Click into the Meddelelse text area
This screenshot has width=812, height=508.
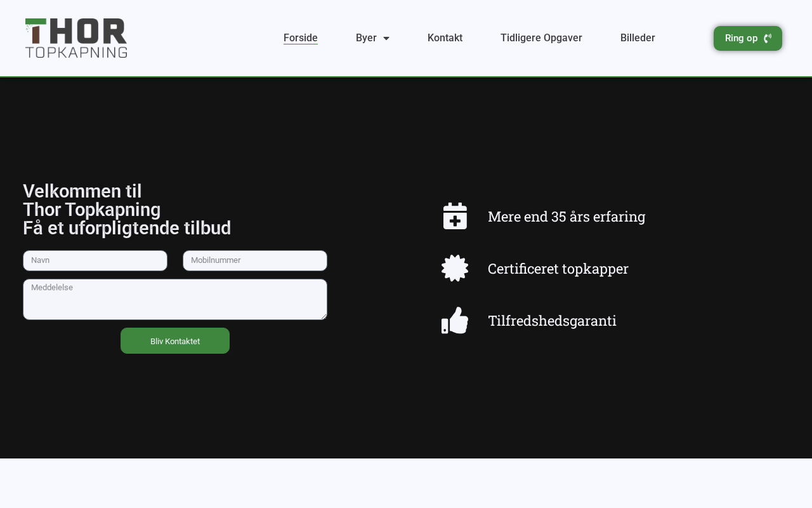pyautogui.click(x=175, y=299)
